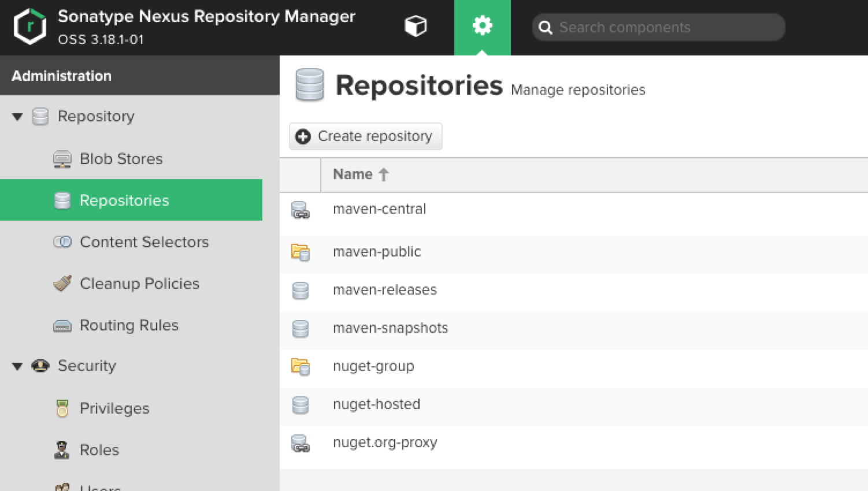Image resolution: width=868 pixels, height=491 pixels.
Task: Open Blob Stores
Action: [x=121, y=159]
